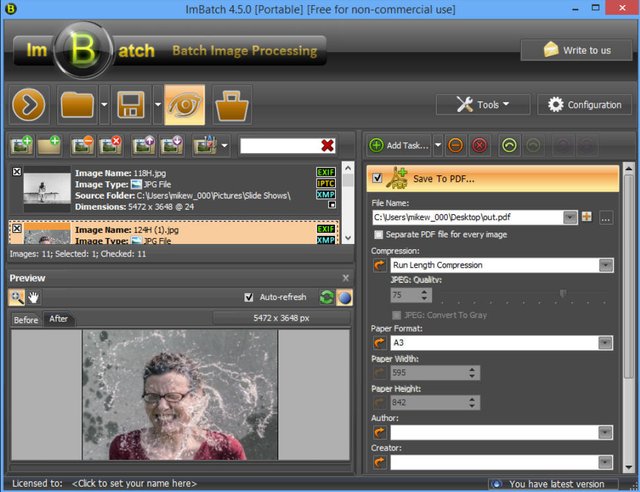Uncheck the 124H (1).jpg image checkbox

click(x=17, y=228)
